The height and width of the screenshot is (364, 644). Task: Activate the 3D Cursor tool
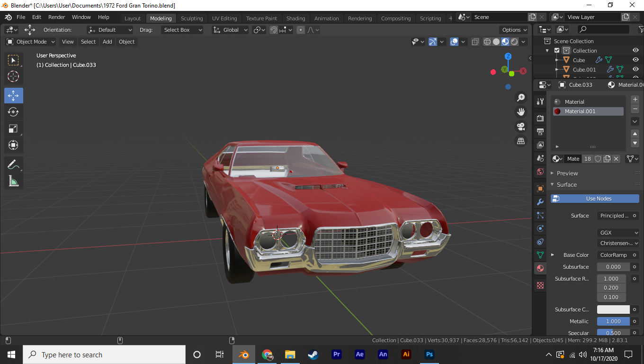[x=13, y=76]
